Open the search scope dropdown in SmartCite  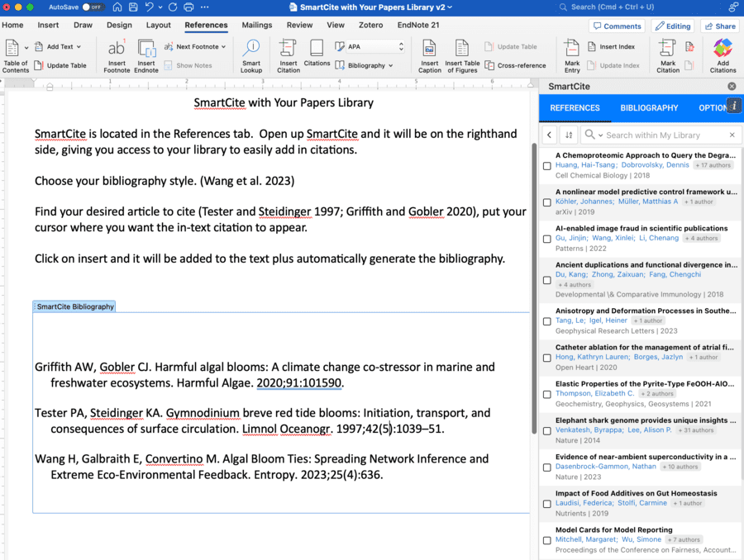coord(601,135)
